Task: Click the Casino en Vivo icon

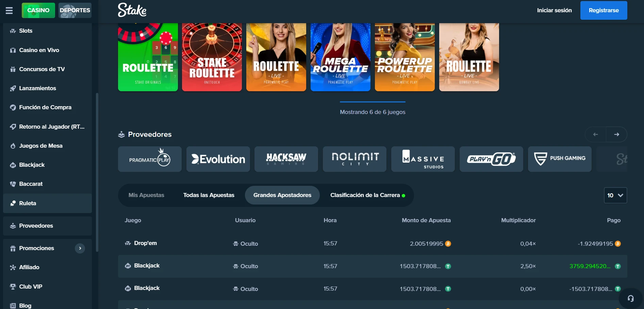Action: 13,50
